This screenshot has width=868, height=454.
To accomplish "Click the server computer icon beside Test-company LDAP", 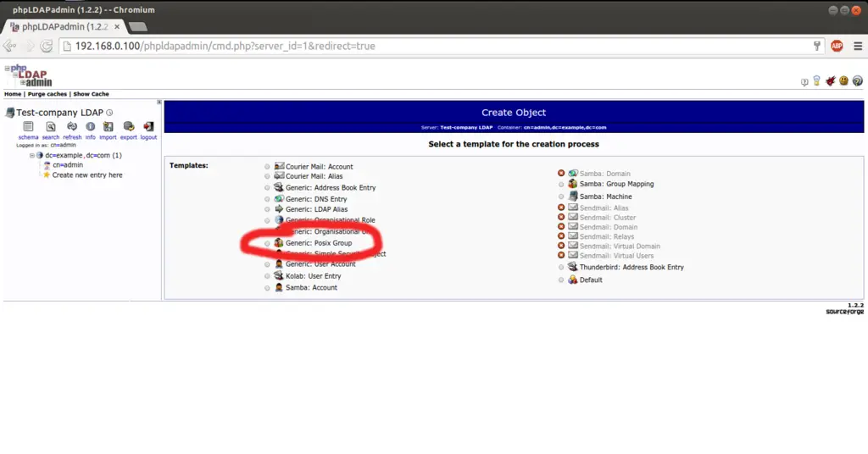I will pos(10,113).
